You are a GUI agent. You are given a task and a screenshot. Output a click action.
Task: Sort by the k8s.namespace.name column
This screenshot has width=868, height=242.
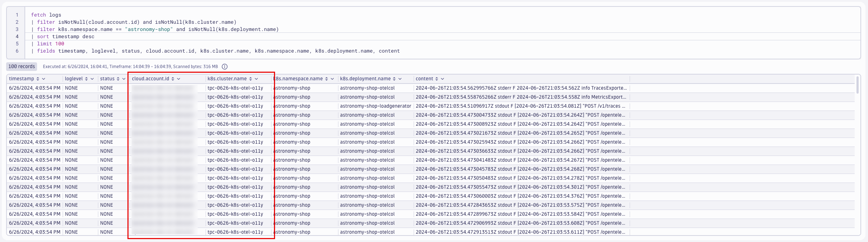[x=327, y=79]
